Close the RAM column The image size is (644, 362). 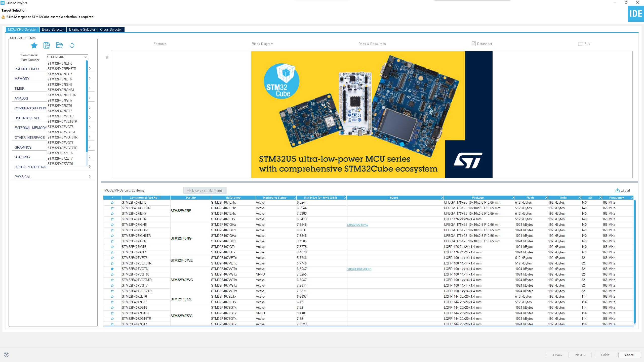pyautogui.click(x=579, y=198)
